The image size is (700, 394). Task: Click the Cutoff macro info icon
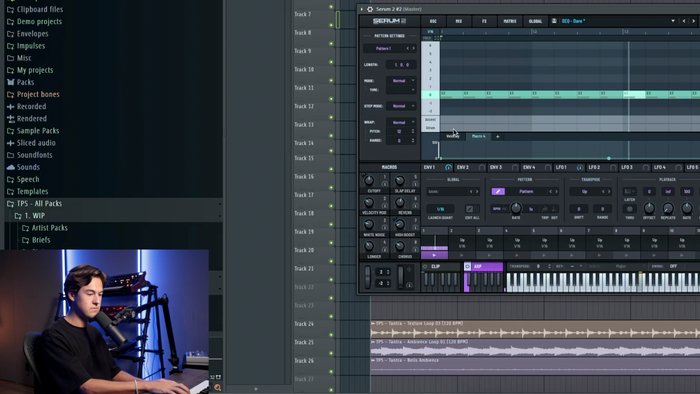[384, 184]
